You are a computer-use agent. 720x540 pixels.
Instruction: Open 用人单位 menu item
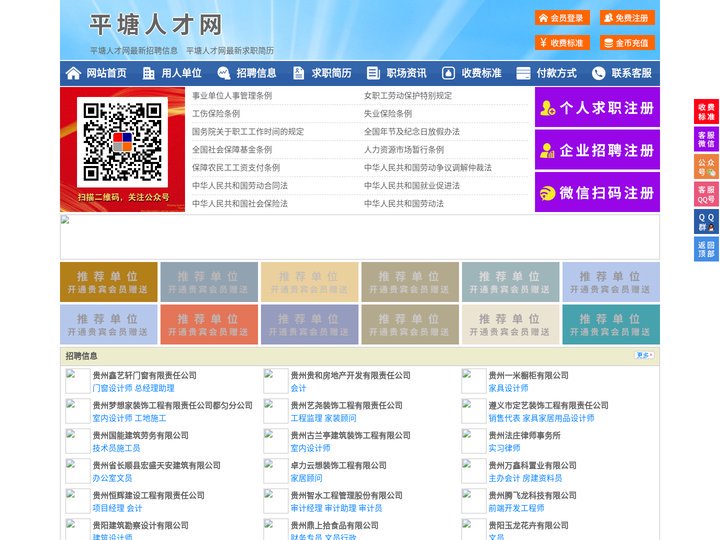point(181,73)
